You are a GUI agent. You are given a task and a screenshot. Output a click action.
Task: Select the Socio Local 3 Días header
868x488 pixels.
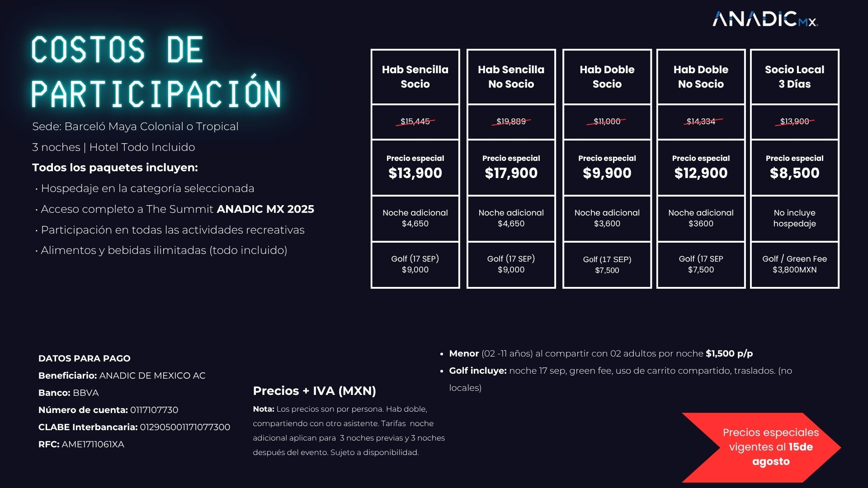[794, 77]
